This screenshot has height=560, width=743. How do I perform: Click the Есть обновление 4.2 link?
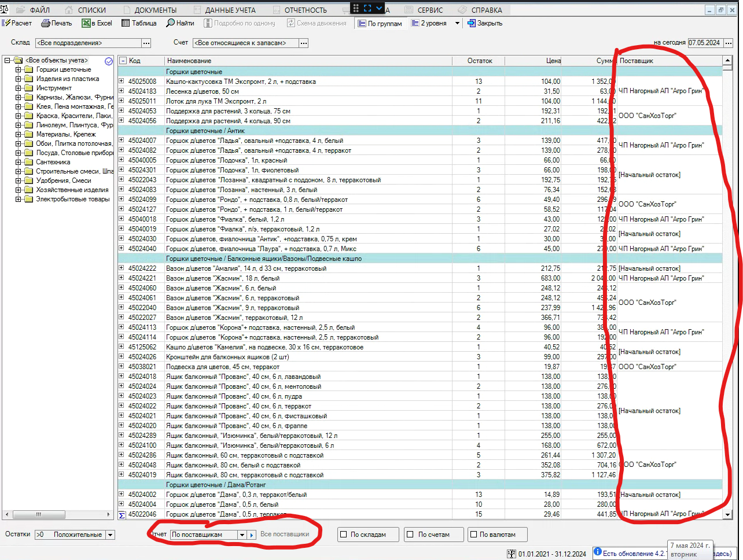coord(630,553)
